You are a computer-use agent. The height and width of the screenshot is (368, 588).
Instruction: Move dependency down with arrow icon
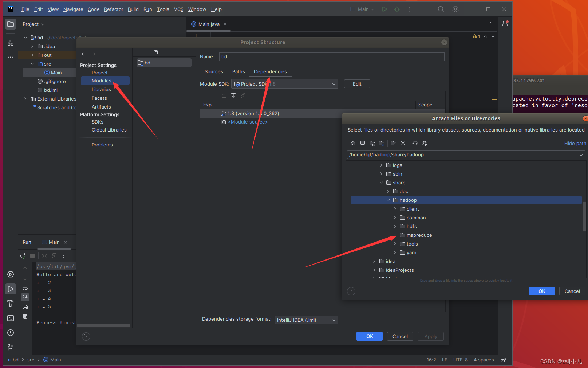233,95
